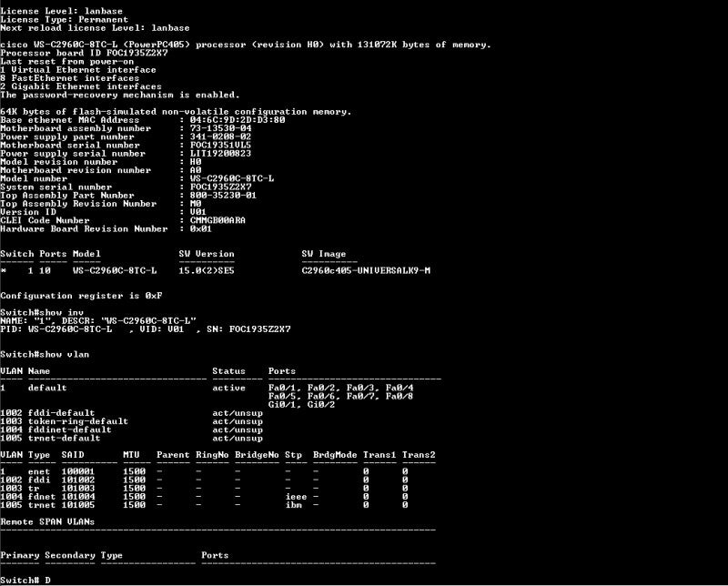Click Motherboard serial number value FOC19351VL5
Viewport: 728px width, 586px height.
coord(220,145)
